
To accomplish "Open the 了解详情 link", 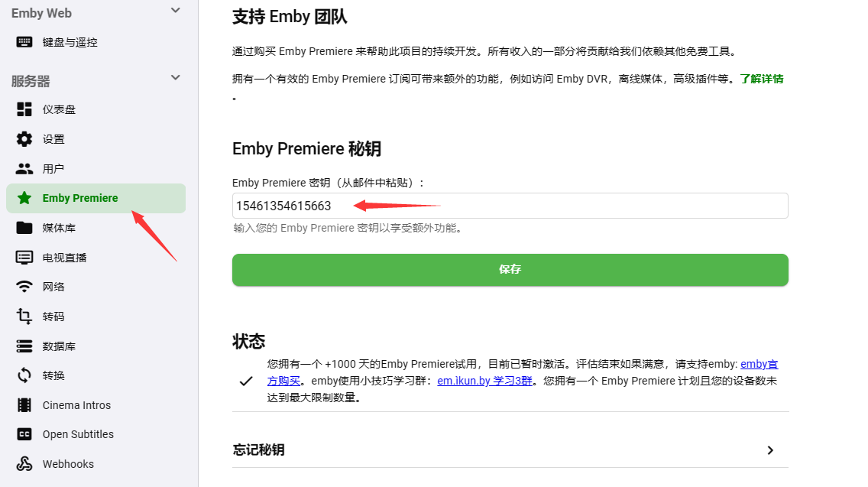I will click(x=762, y=80).
